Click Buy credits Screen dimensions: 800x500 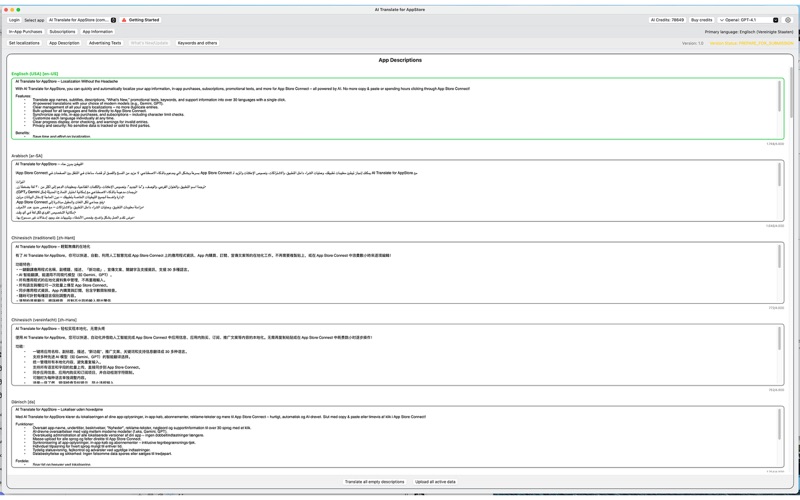[702, 20]
